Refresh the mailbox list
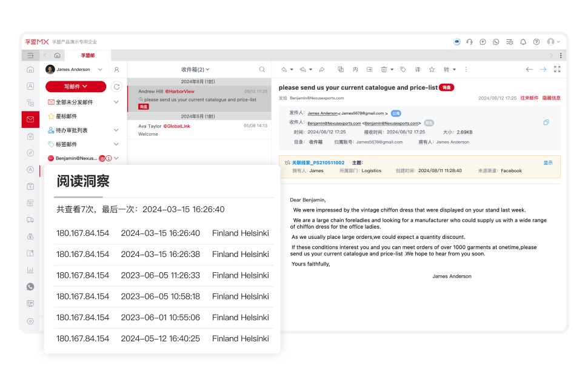The image size is (588, 388). pos(116,87)
